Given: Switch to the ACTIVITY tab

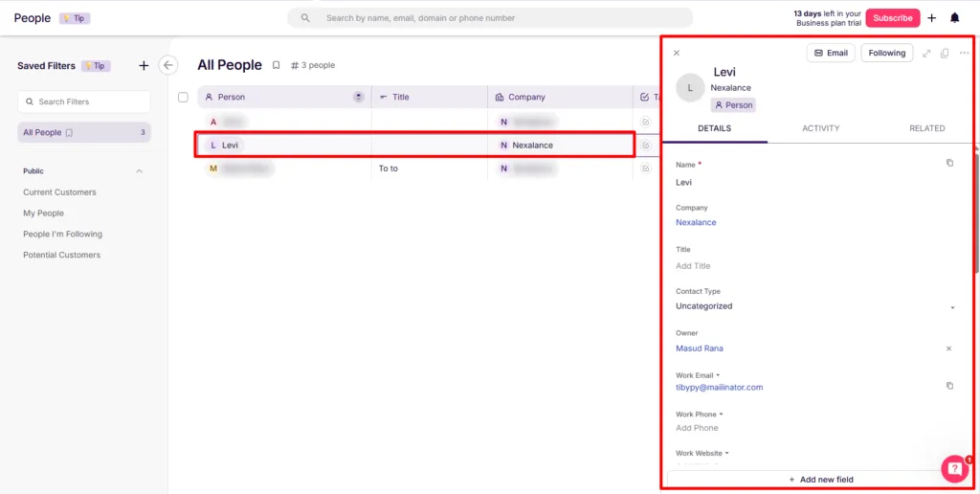Looking at the screenshot, I should (x=820, y=128).
